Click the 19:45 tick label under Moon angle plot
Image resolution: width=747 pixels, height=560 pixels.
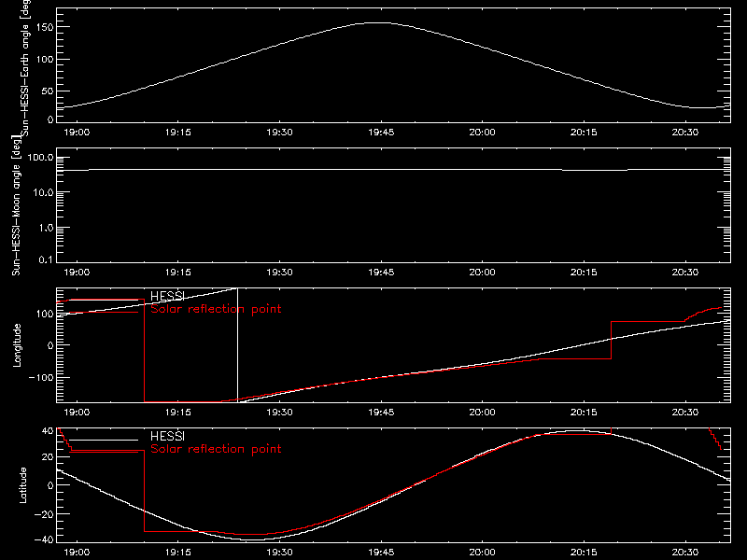(381, 273)
